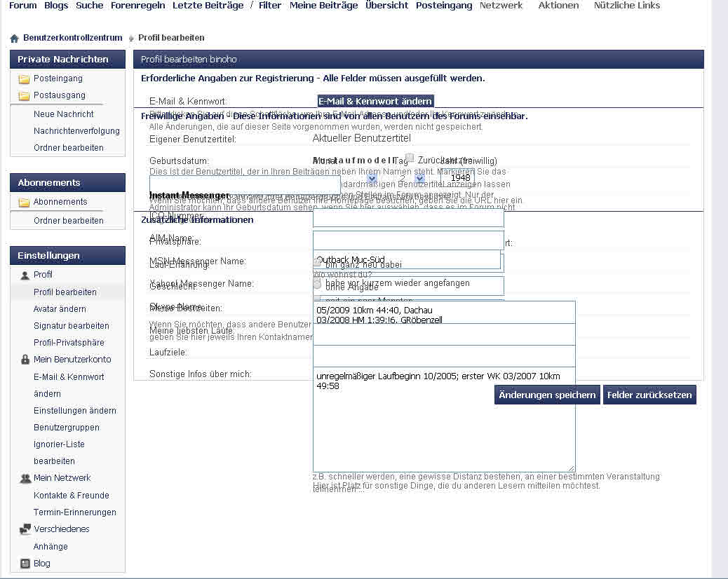Click the Profil person icon
The width and height of the screenshot is (728, 579).
coord(25,275)
